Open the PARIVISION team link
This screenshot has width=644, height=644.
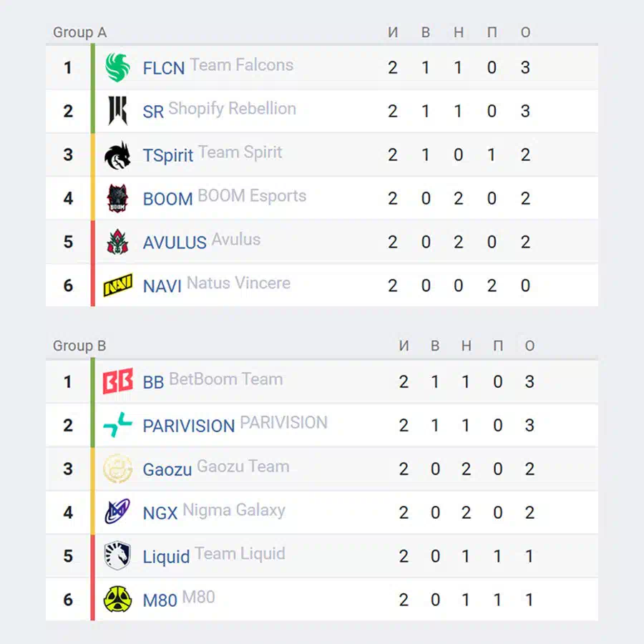click(188, 426)
